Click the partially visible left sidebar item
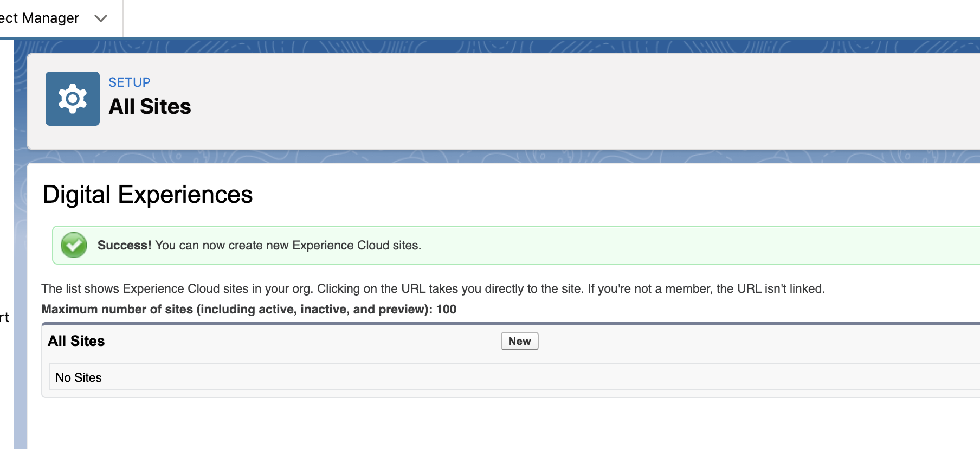Viewport: 980px width, 449px height. pyautogui.click(x=4, y=318)
